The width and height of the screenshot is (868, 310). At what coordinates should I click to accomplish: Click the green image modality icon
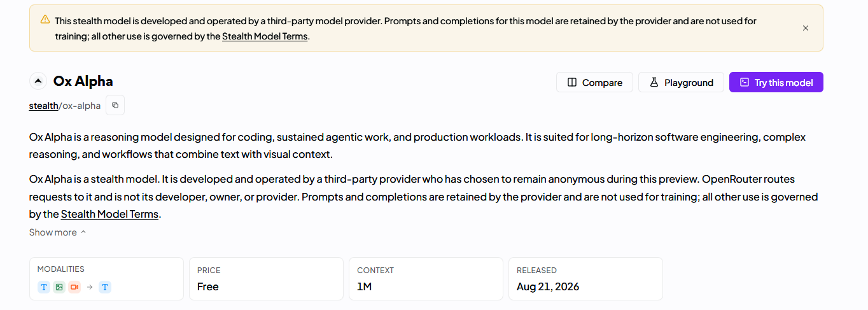click(x=59, y=287)
